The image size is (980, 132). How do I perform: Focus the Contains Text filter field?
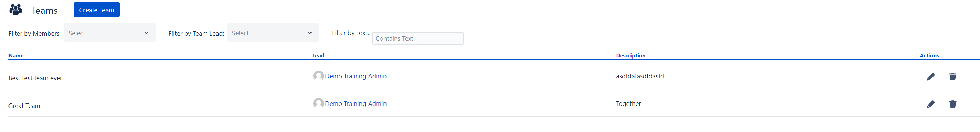(417, 38)
